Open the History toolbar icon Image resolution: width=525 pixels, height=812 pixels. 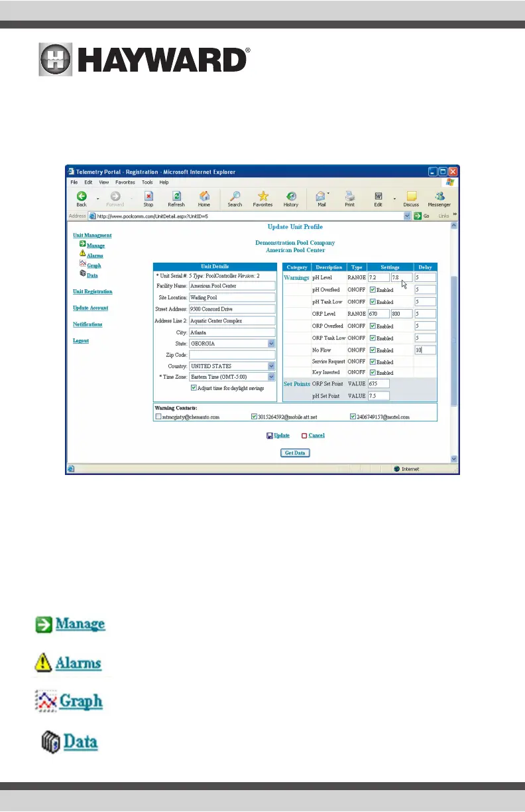click(x=291, y=196)
